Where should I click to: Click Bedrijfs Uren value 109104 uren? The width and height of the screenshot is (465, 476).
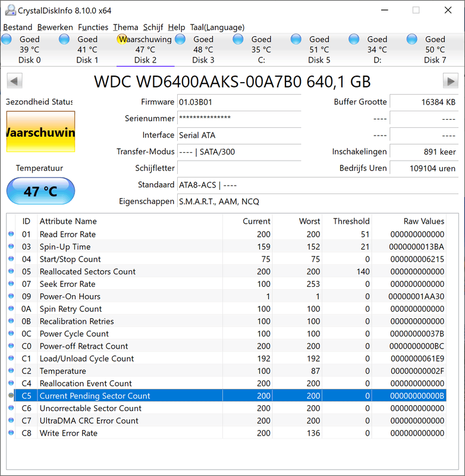click(424, 168)
